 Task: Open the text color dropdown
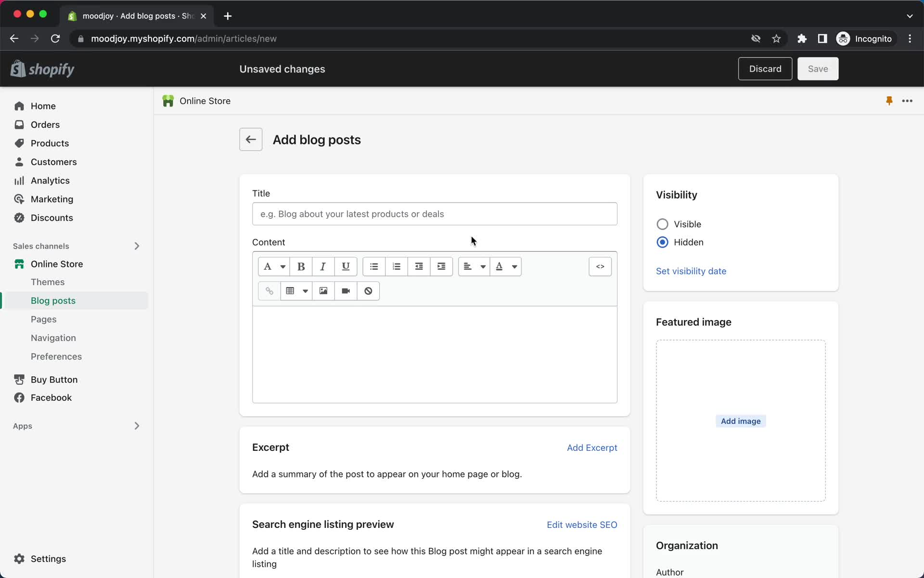506,266
